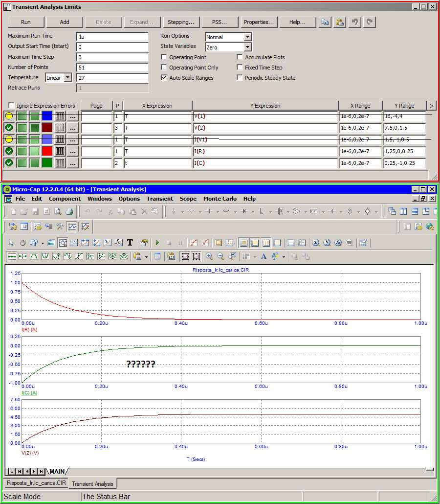This screenshot has width=440, height=504.
Task: Click the red color swatch for I(R)
Action: pyautogui.click(x=47, y=151)
